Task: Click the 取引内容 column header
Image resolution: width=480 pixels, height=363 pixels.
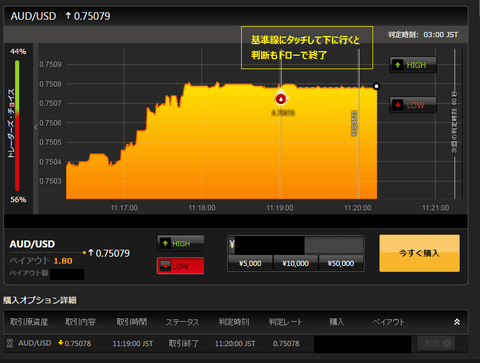Action: 80,322
